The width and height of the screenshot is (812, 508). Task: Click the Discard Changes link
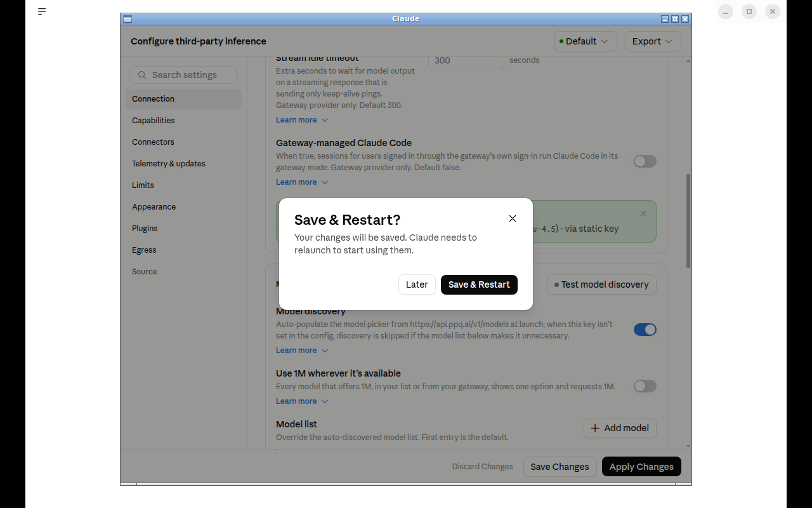click(x=482, y=467)
